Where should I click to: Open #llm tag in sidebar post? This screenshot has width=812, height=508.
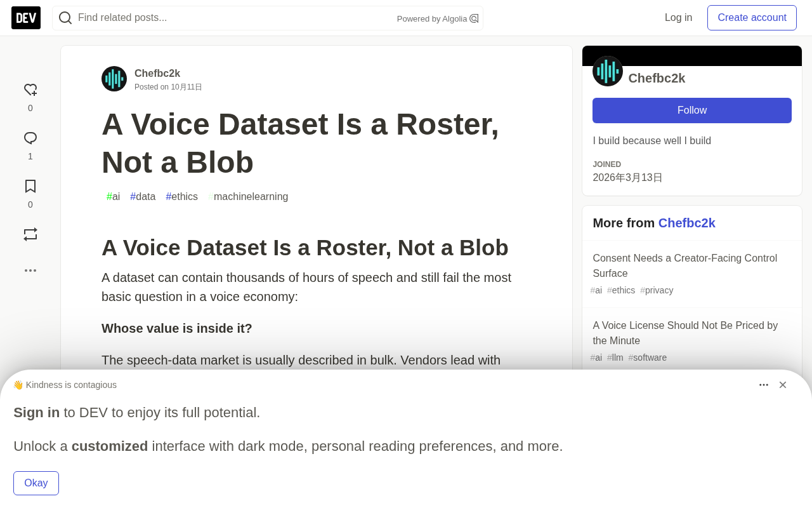[x=615, y=358]
